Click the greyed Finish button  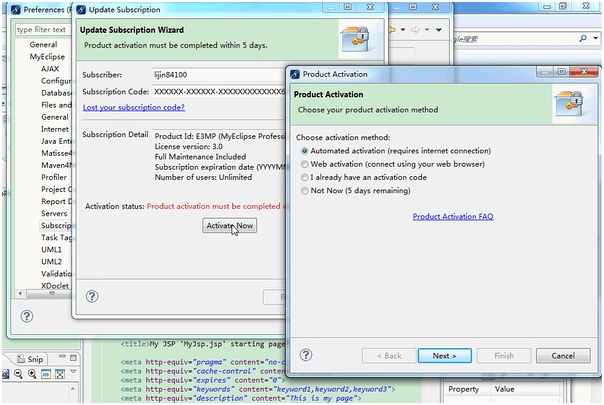click(504, 356)
